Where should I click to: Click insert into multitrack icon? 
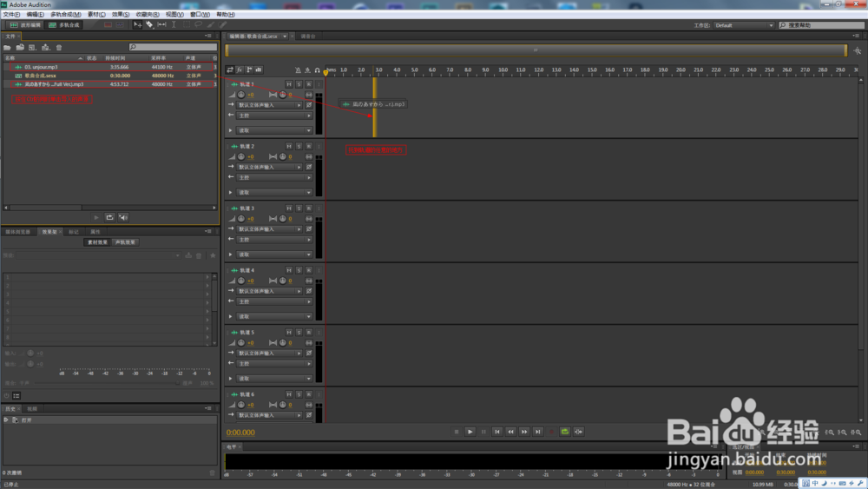pos(45,48)
